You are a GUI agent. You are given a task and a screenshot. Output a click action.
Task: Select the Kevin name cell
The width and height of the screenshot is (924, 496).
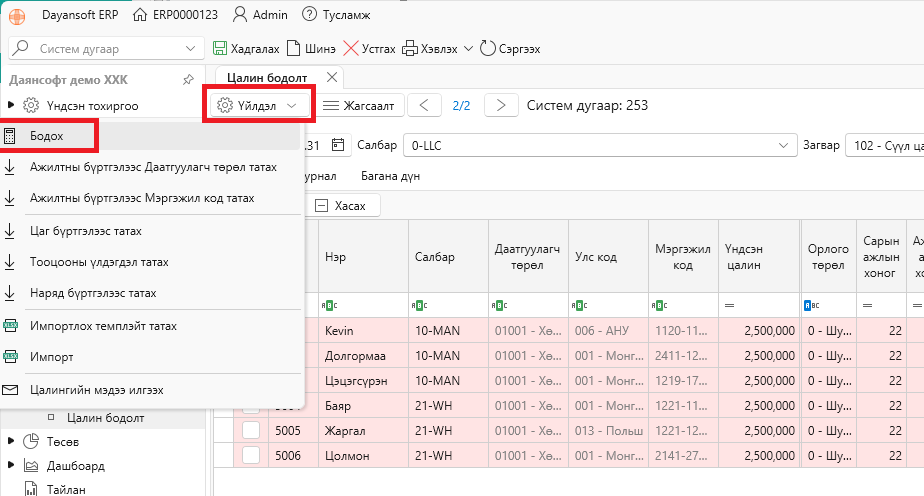click(363, 330)
